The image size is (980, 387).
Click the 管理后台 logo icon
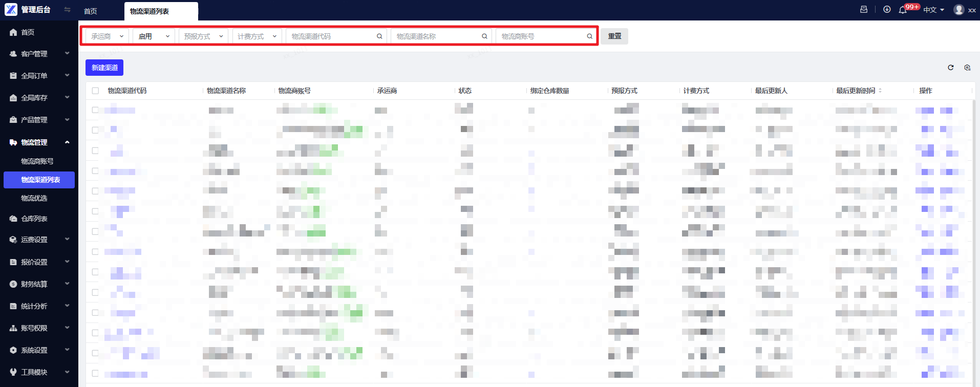(11, 10)
